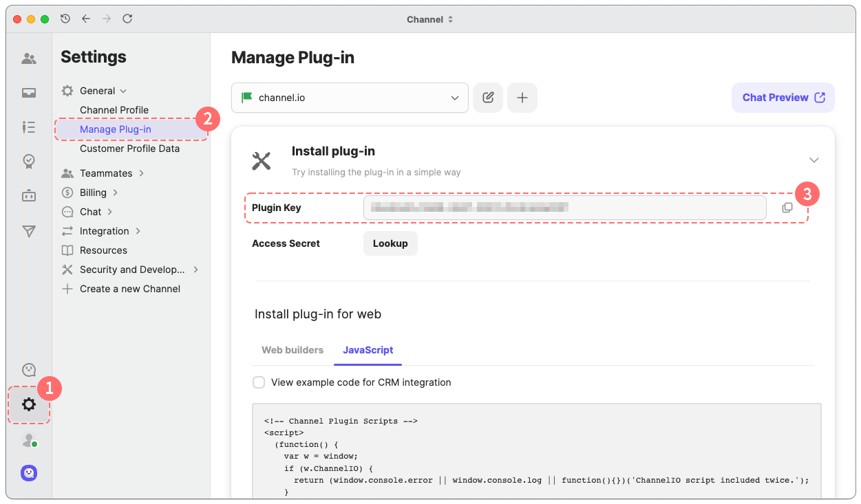Open Channel Profile settings

coord(114,110)
